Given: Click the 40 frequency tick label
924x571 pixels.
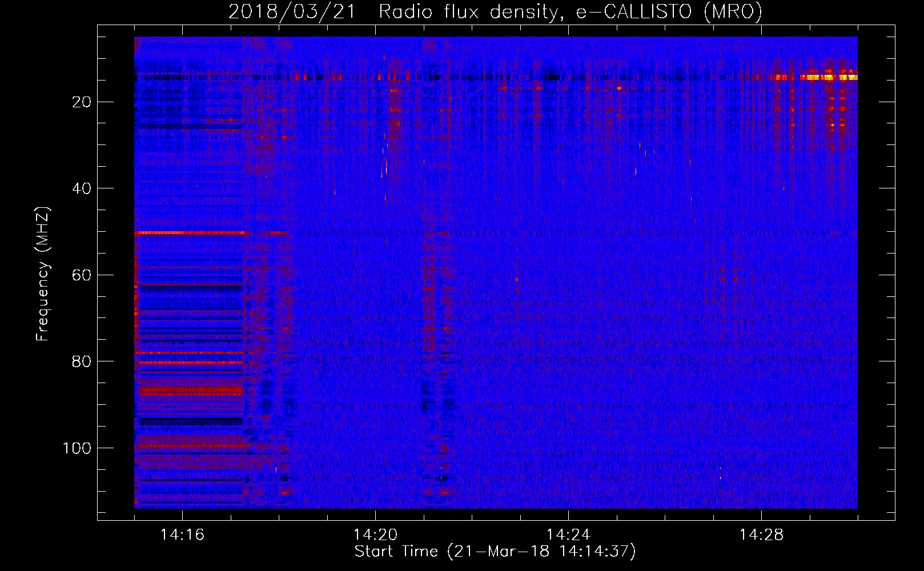Looking at the screenshot, I should click(82, 188).
